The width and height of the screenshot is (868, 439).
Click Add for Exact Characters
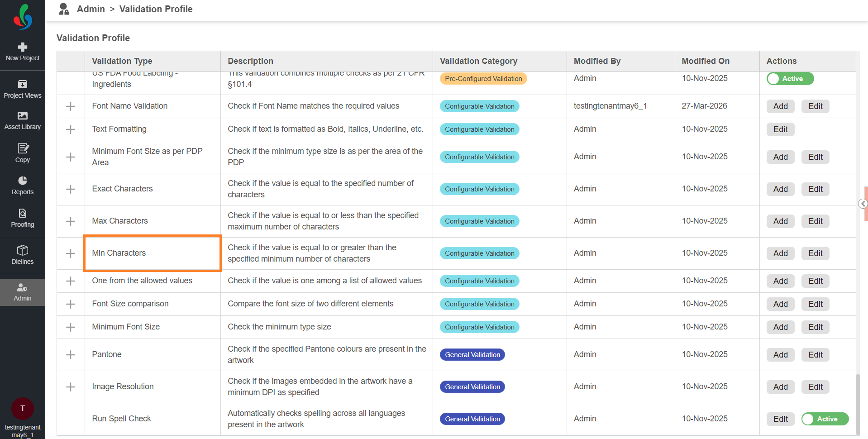(780, 189)
